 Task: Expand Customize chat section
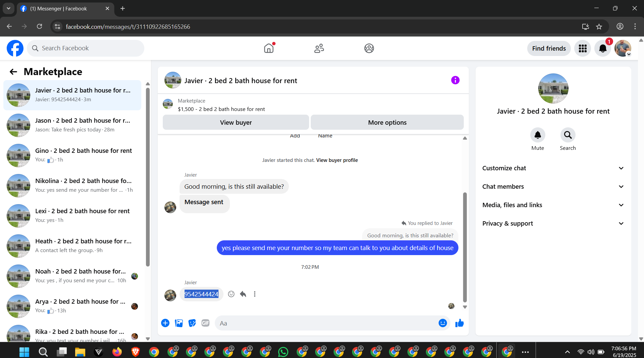click(x=553, y=168)
